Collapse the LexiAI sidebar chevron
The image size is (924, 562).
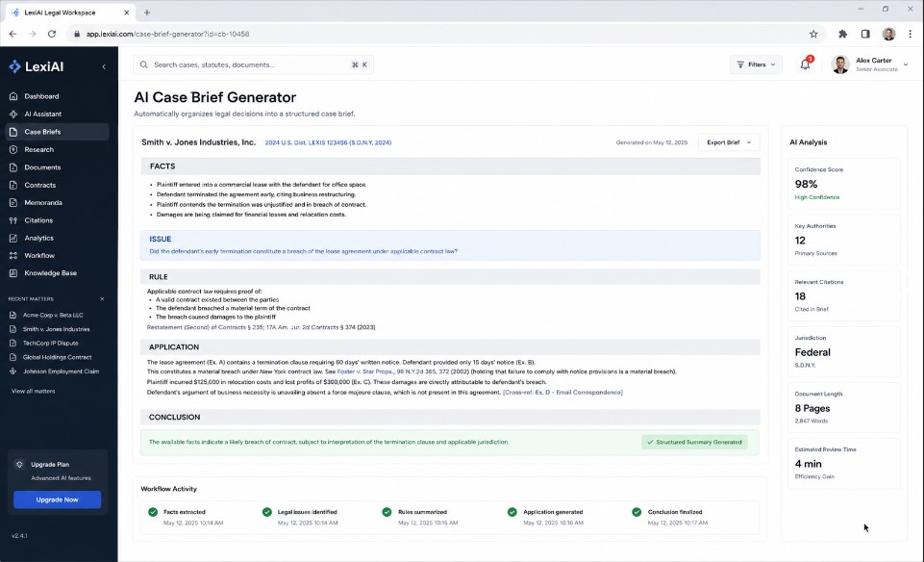(104, 66)
